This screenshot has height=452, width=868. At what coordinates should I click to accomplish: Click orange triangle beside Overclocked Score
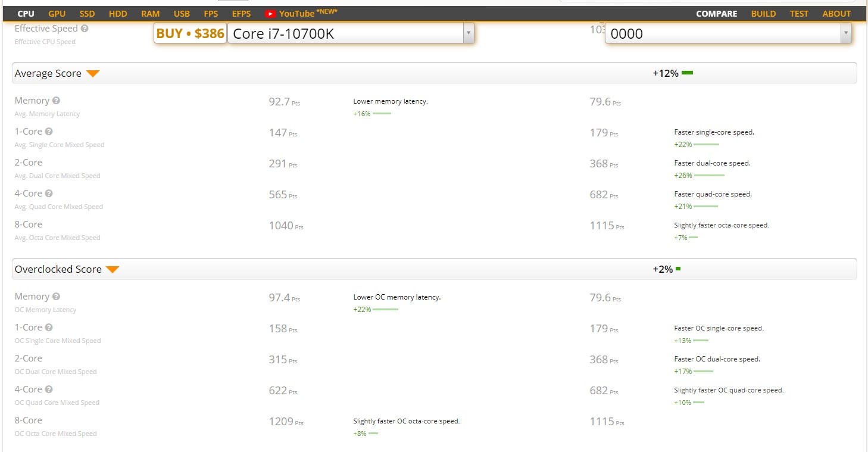click(113, 270)
